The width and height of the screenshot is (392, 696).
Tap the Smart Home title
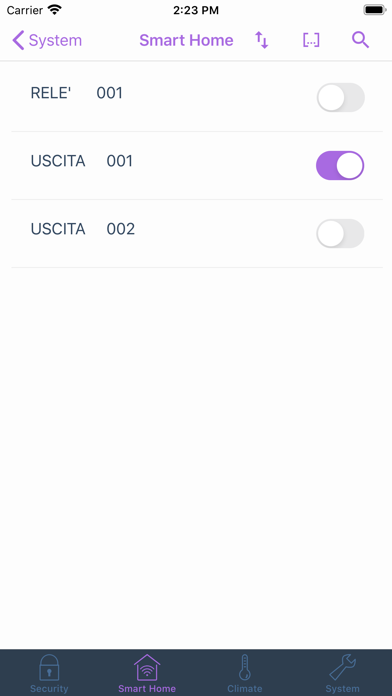click(x=186, y=40)
